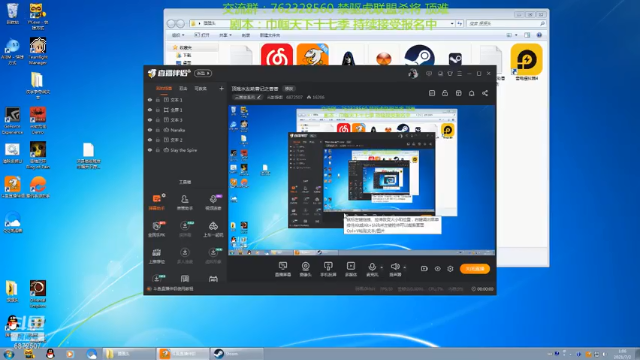Click the bell notification icon in stream header
The image size is (640, 360).
click(x=471, y=93)
